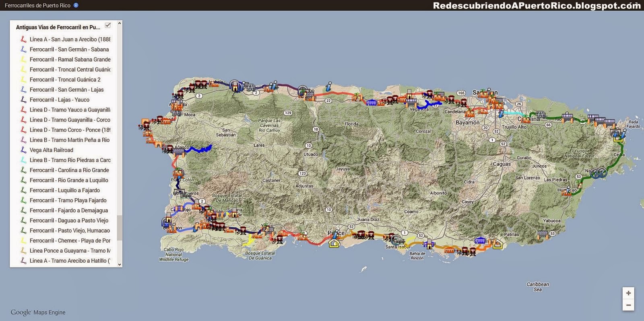Select Ferrocarril - Chemex - Playa de Ponce
This screenshot has height=321, width=644.
click(70, 241)
